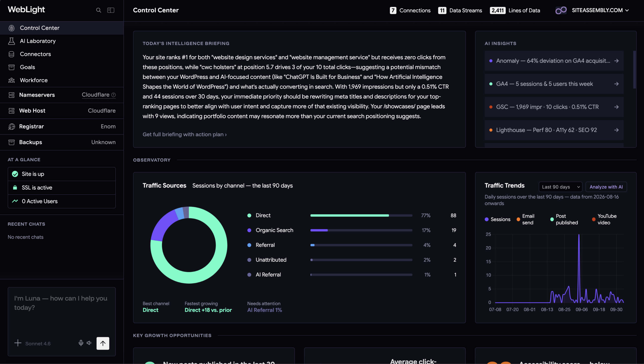
Task: Click the Organic Search 17% progress bar
Action: click(x=361, y=230)
